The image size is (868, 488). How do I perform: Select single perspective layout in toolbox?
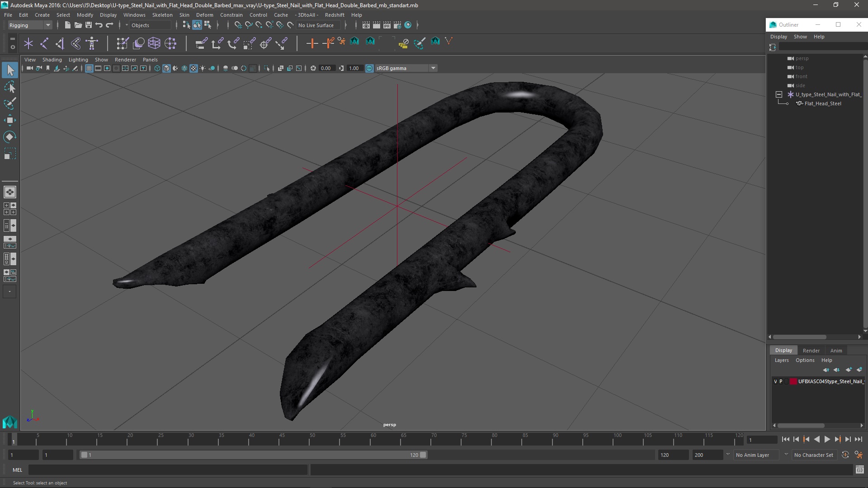coord(10,192)
